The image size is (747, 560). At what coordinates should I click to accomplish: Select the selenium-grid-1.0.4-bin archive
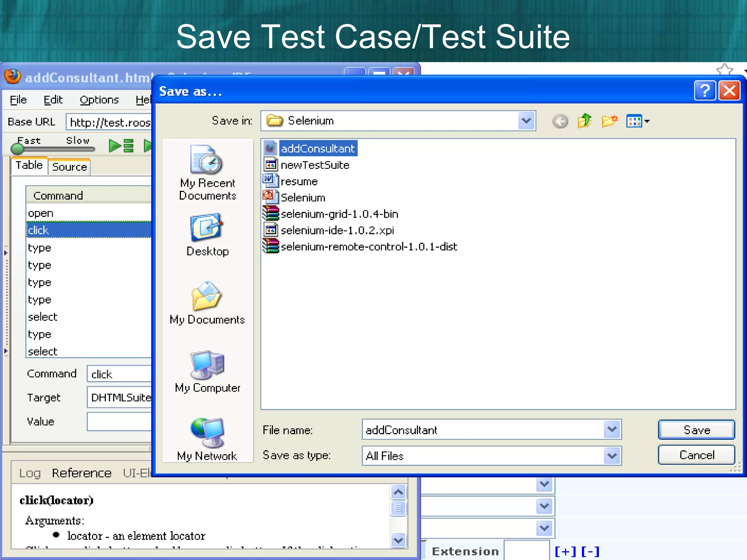pyautogui.click(x=330, y=214)
